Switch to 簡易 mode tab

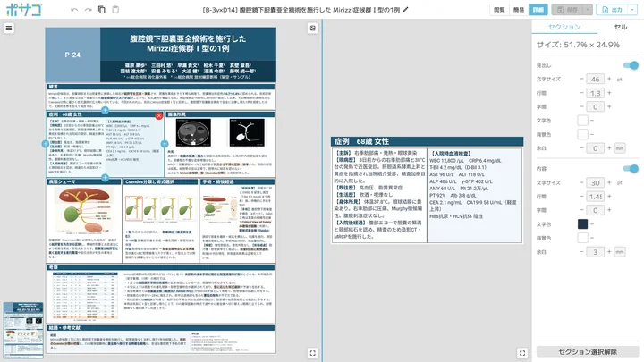point(519,10)
